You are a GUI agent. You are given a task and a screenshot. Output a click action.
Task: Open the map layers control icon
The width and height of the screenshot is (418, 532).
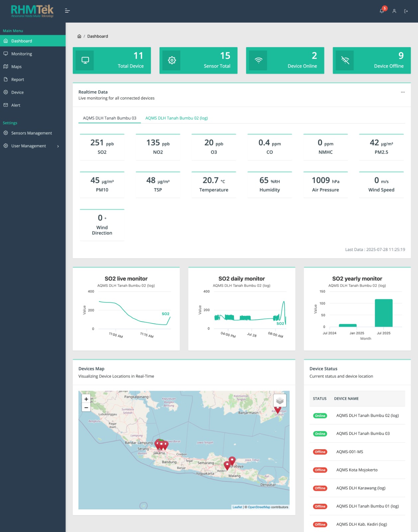[x=279, y=401]
